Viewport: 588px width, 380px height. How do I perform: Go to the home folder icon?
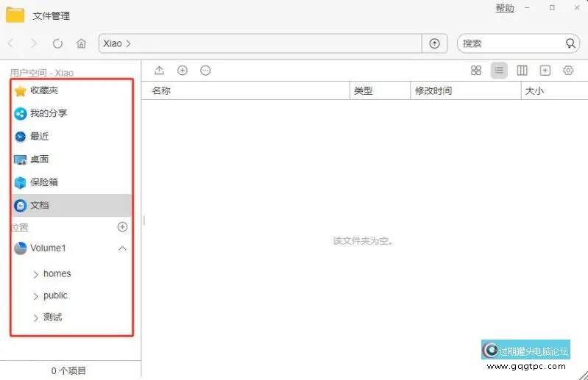[81, 43]
